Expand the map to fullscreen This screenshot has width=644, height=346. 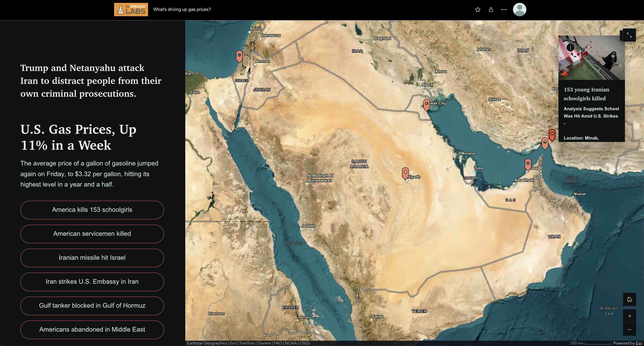tap(629, 35)
